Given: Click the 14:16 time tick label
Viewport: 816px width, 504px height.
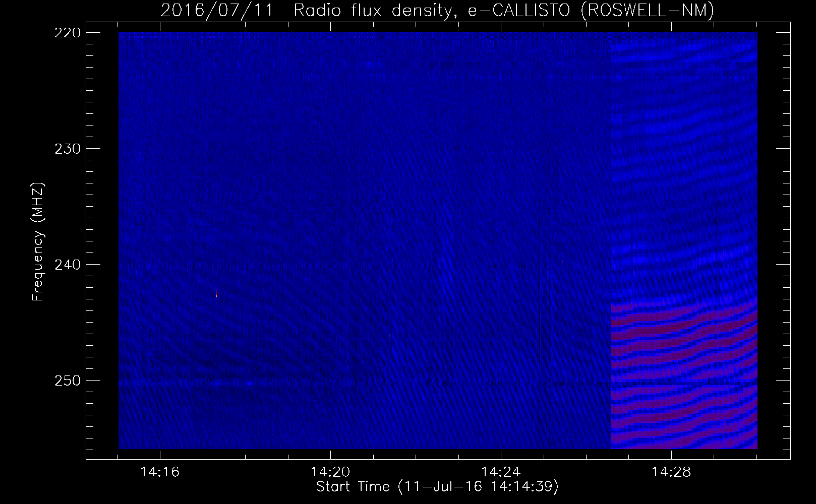Looking at the screenshot, I should point(160,472).
